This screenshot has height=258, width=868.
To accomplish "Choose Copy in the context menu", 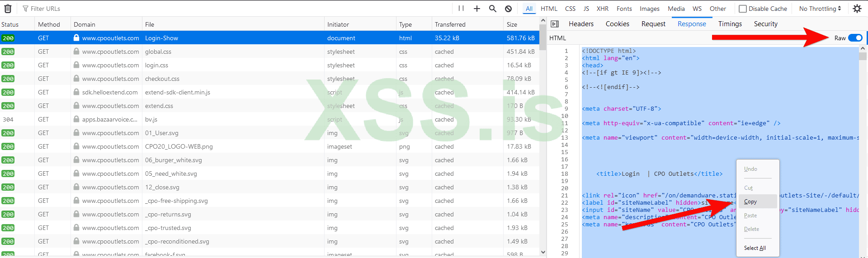I will [x=758, y=202].
